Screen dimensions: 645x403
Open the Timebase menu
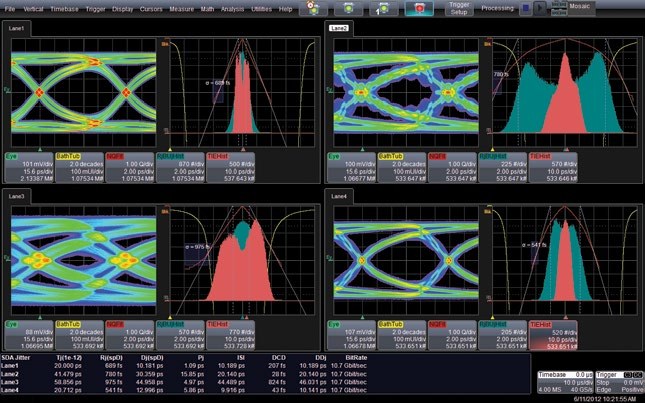(x=64, y=9)
